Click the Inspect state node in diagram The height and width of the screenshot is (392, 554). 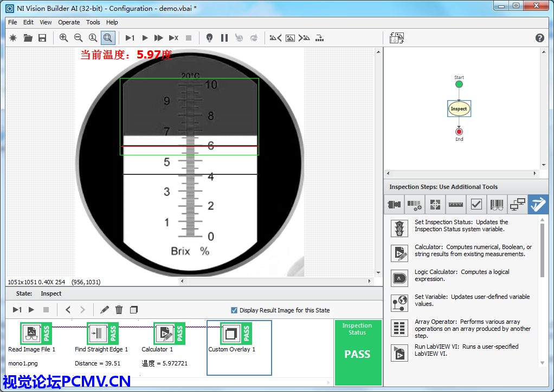click(459, 109)
